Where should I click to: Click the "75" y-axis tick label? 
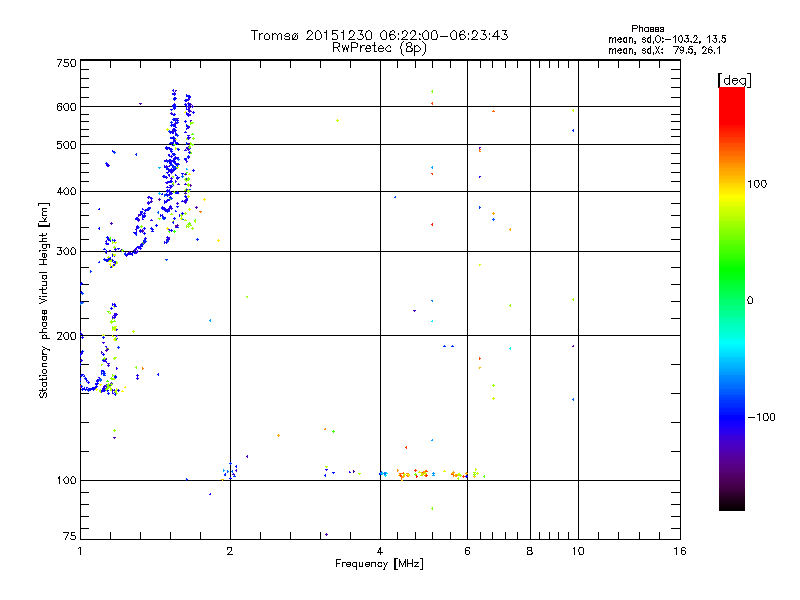[70, 536]
